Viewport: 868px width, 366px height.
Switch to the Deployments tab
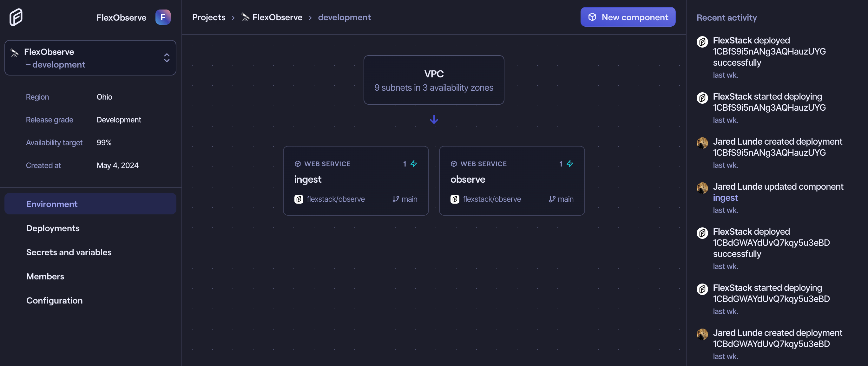(x=53, y=228)
